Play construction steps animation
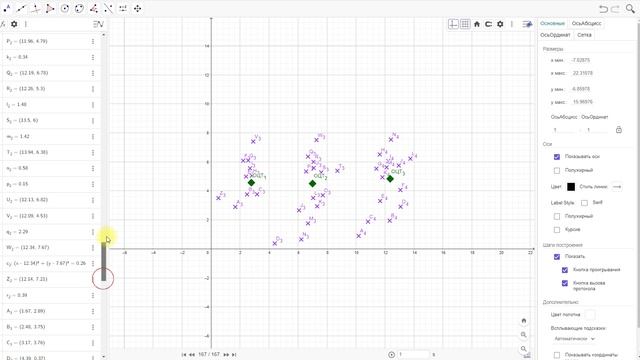Image resolution: width=640 pixels, height=360 pixels. (391, 355)
